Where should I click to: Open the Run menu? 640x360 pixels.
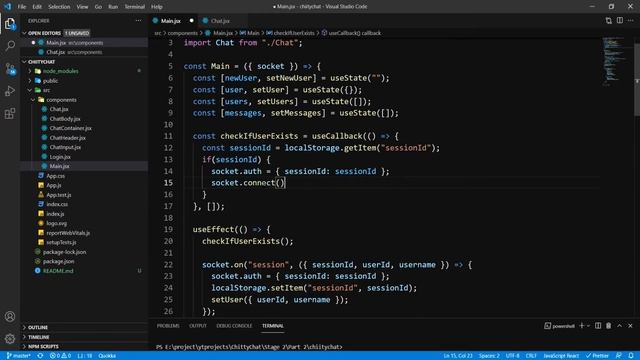click(x=113, y=7)
